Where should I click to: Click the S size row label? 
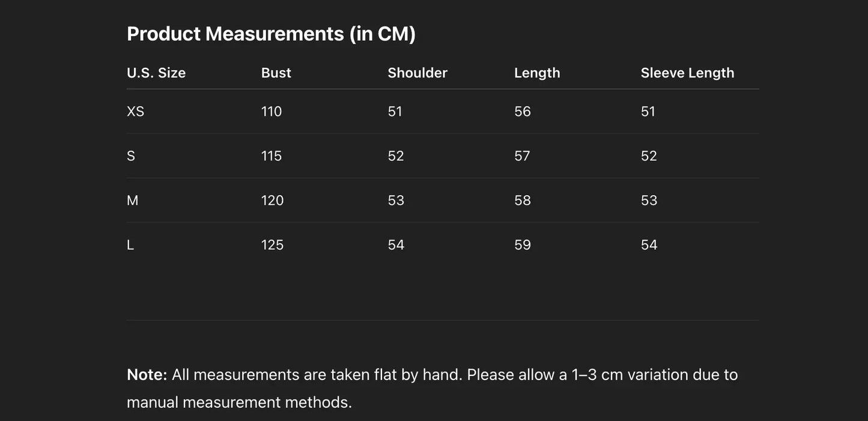click(x=131, y=156)
